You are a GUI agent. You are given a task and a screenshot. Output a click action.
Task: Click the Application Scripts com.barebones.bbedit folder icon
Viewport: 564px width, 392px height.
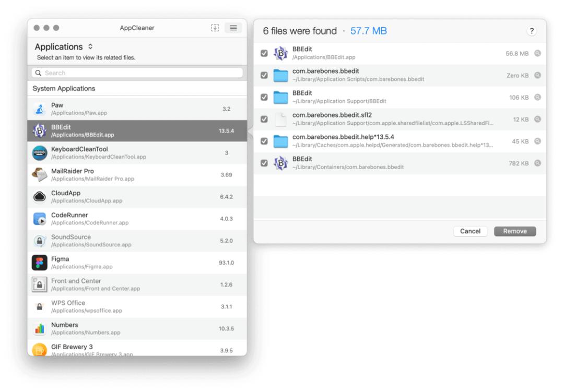[280, 76]
